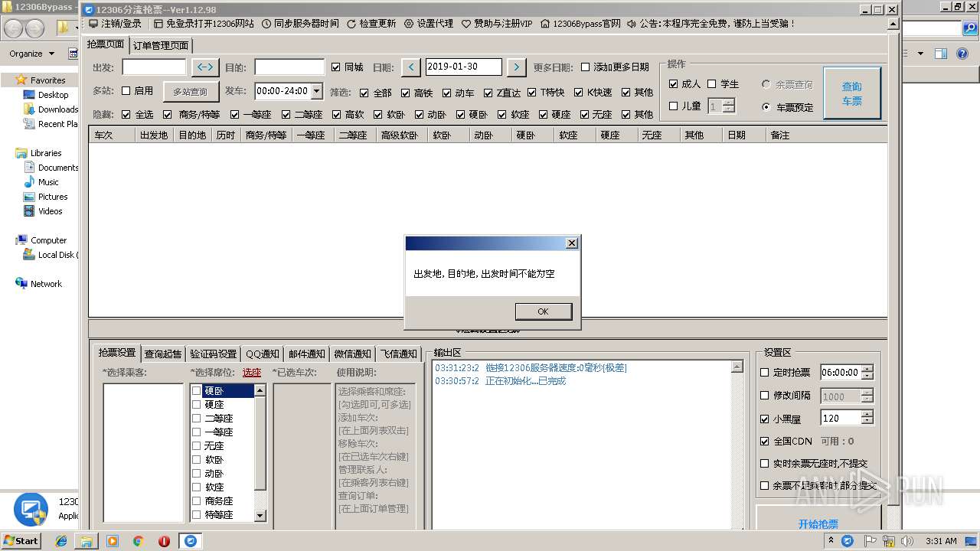
Task: Click 选座 link
Action: point(252,373)
